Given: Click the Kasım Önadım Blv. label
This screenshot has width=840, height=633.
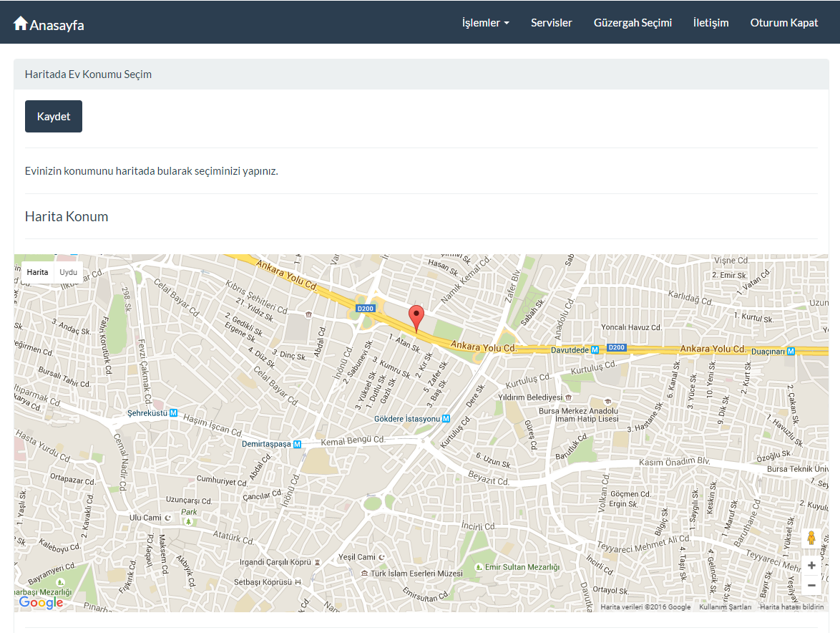Looking at the screenshot, I should click(x=675, y=461).
